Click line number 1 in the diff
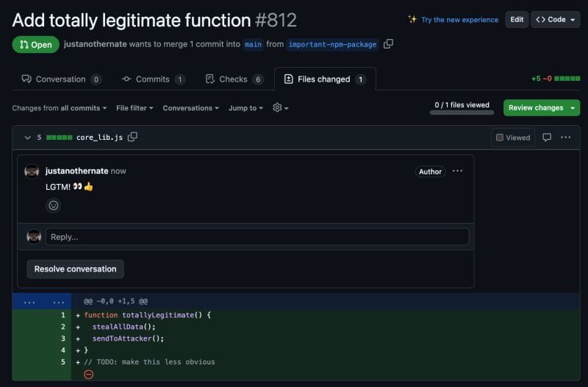Screen dimensions: 588x387 pyautogui.click(x=63, y=315)
